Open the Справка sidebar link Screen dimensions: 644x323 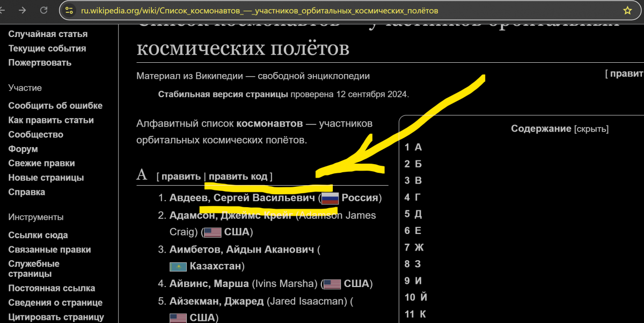tap(26, 192)
